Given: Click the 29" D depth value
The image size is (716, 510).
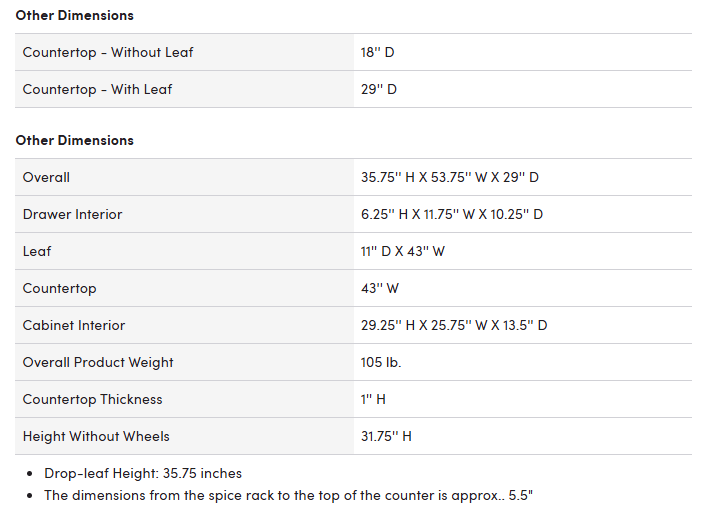Looking at the screenshot, I should (379, 89).
